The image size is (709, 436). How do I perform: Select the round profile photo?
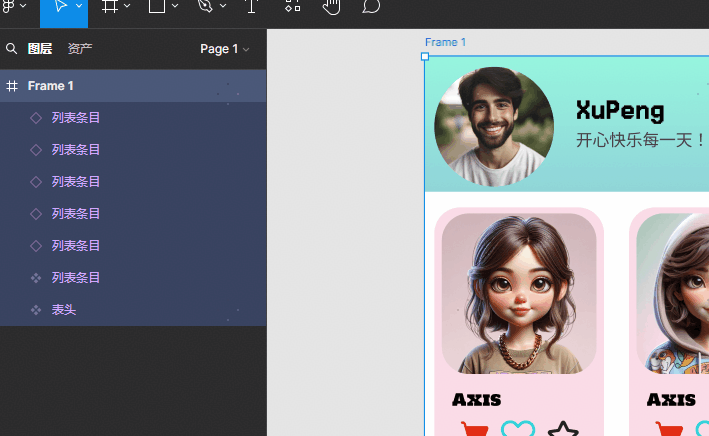click(494, 127)
